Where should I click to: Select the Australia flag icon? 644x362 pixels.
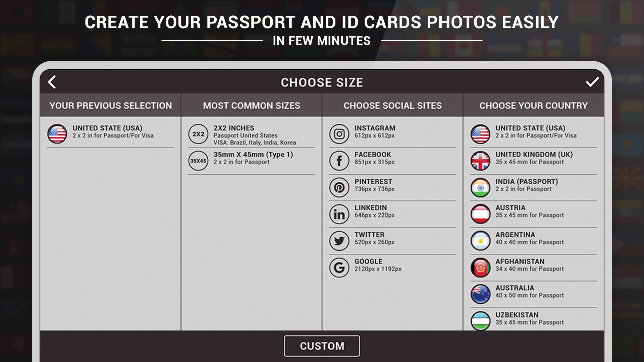coord(480,294)
